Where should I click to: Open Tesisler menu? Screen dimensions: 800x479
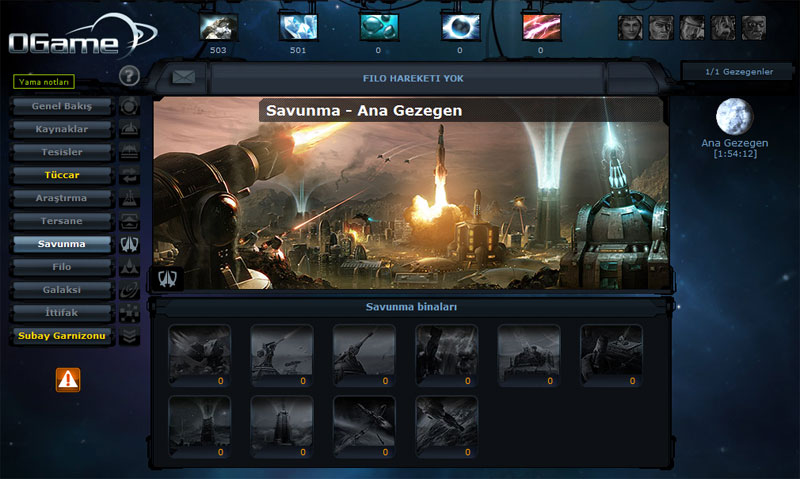(62, 152)
